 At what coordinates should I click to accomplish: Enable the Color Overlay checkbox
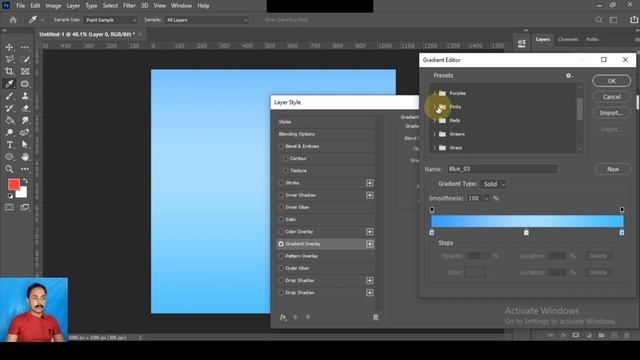[x=281, y=231]
